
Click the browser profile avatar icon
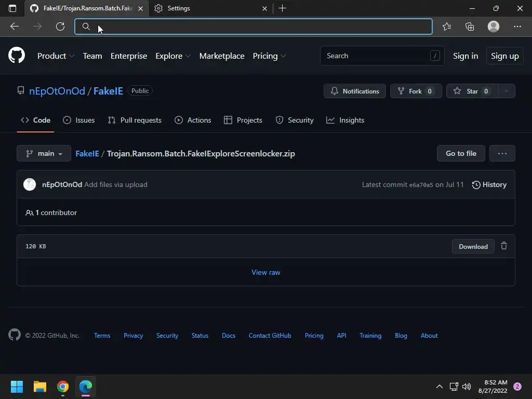(x=494, y=26)
